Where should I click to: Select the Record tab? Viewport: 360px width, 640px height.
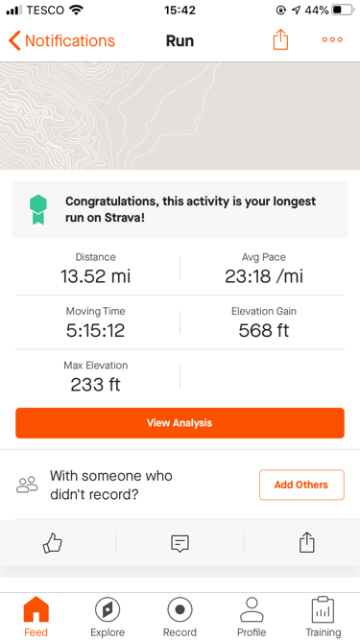tap(180, 617)
